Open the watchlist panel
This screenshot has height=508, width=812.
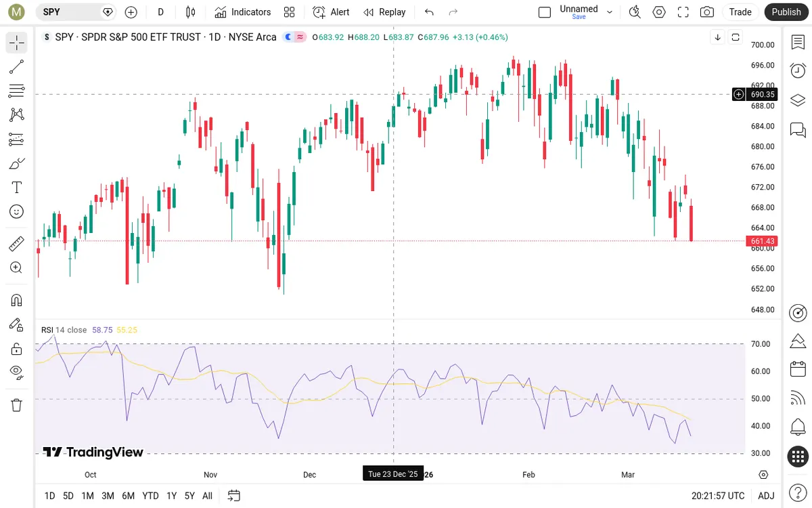[x=798, y=42]
